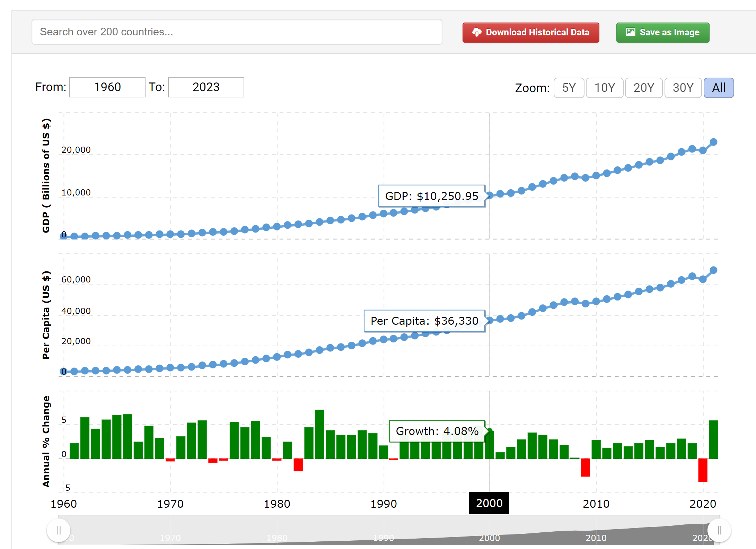Screen dimensions: 756x549
Task: Click the picture icon on Save as Image
Action: point(631,32)
